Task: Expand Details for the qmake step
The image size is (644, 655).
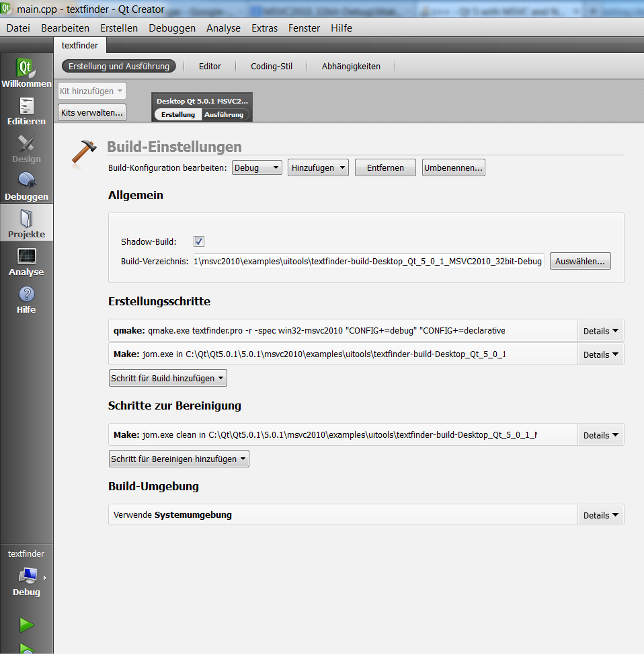Action: coord(600,331)
